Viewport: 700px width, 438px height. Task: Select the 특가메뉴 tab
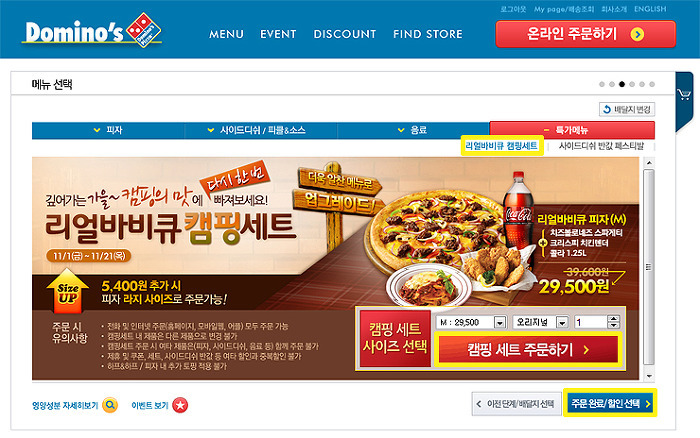click(x=572, y=130)
